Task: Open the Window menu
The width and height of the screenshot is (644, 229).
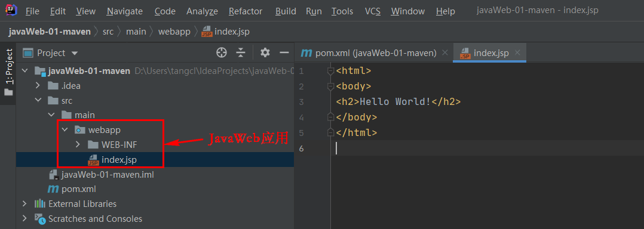Action: click(x=408, y=11)
